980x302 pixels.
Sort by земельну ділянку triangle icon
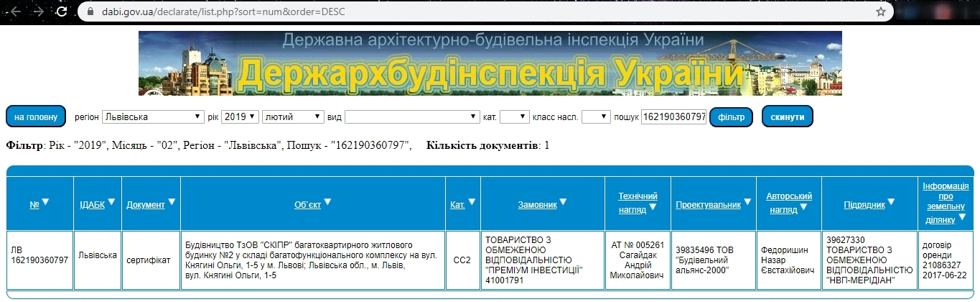(962, 217)
